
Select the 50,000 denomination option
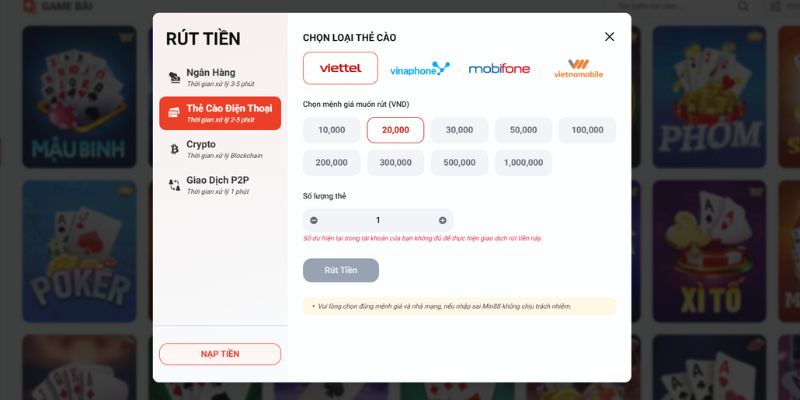pyautogui.click(x=523, y=130)
